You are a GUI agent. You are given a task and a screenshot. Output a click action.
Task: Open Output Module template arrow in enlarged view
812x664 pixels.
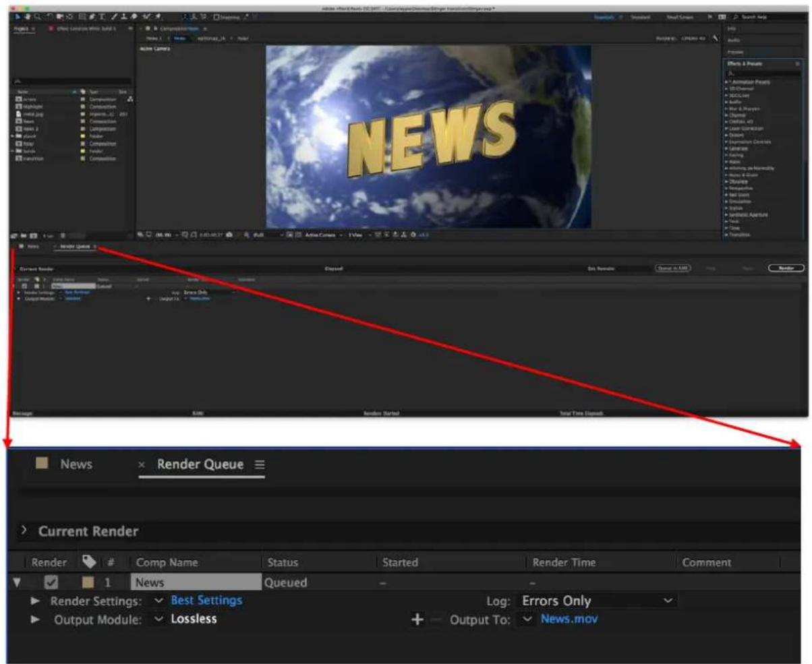(158, 619)
